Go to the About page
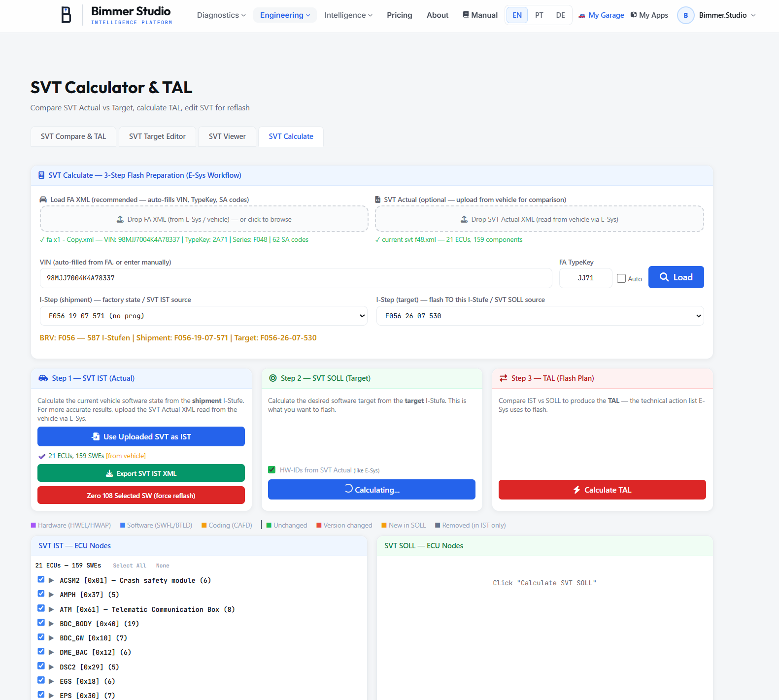Image resolution: width=779 pixels, height=700 pixels. [438, 15]
